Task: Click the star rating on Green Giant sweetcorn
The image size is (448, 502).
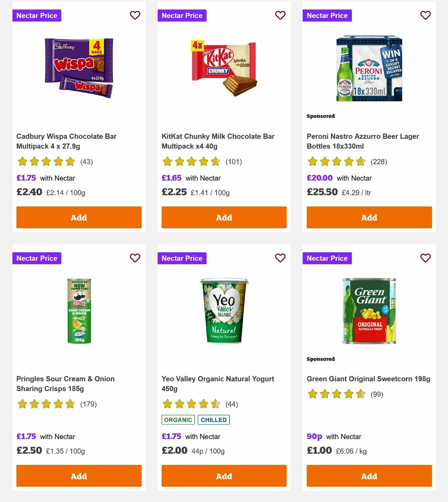Action: tap(336, 394)
